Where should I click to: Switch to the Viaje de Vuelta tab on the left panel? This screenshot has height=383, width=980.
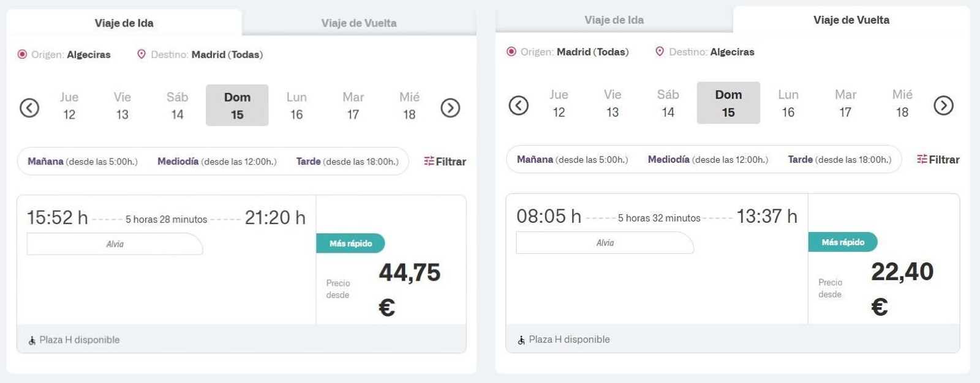(x=358, y=23)
